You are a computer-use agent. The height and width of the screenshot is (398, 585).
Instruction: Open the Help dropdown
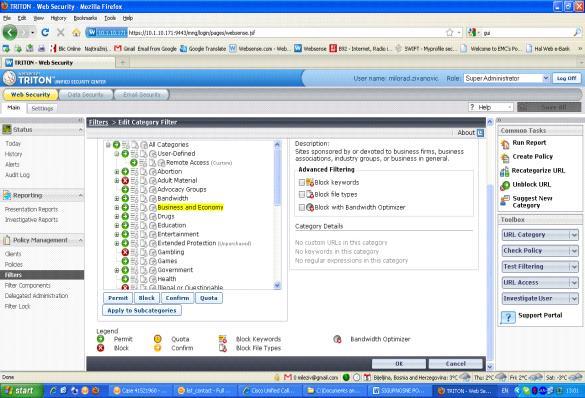491,107
